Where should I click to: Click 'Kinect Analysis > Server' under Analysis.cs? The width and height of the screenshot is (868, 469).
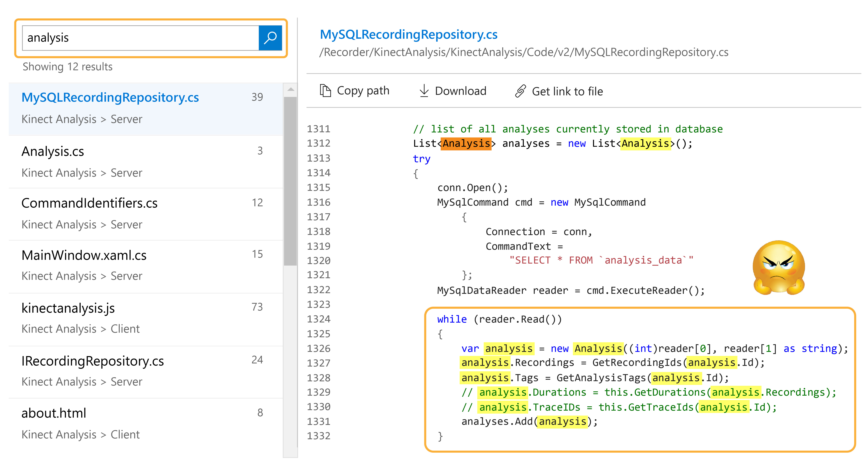[x=82, y=173]
